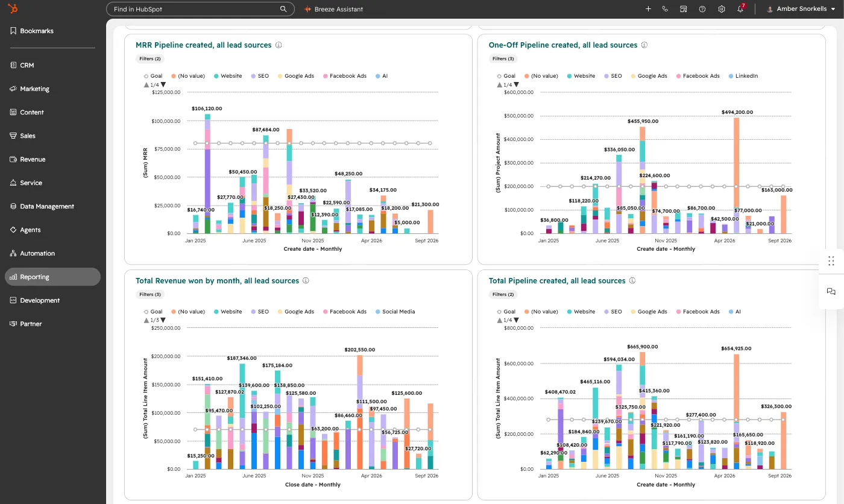Click the info icon beside One-Off Pipeline created
The width and height of the screenshot is (844, 504).
644,45
